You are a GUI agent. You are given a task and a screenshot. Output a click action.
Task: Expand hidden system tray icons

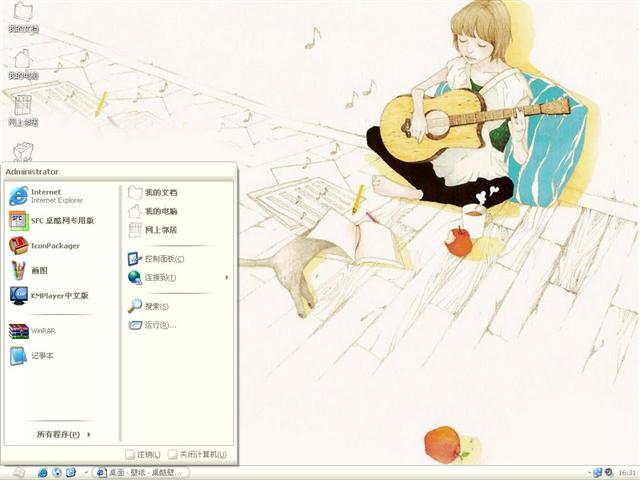(x=589, y=473)
